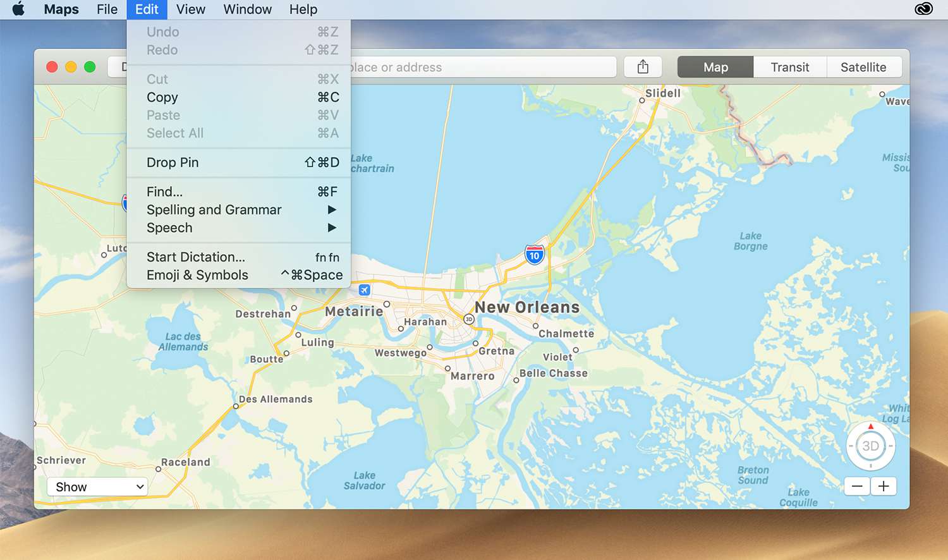Open the Window menu
The image size is (948, 560).
pyautogui.click(x=248, y=9)
